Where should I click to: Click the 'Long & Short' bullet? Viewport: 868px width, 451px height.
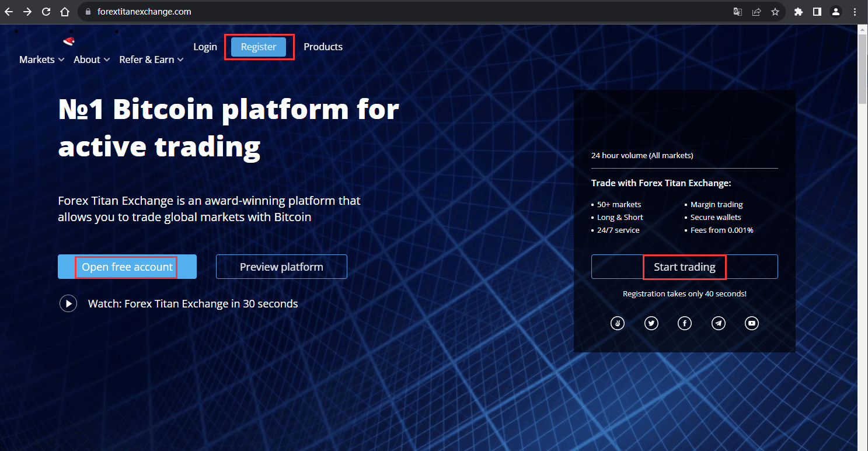point(620,217)
